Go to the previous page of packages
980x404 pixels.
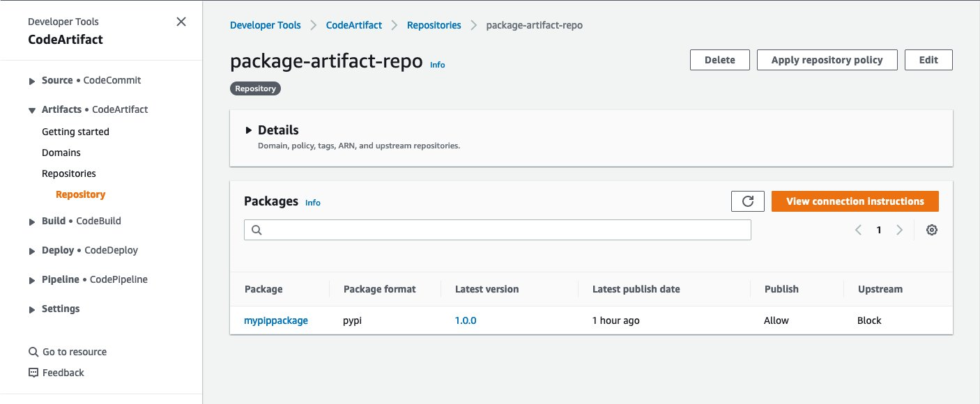pyautogui.click(x=858, y=229)
